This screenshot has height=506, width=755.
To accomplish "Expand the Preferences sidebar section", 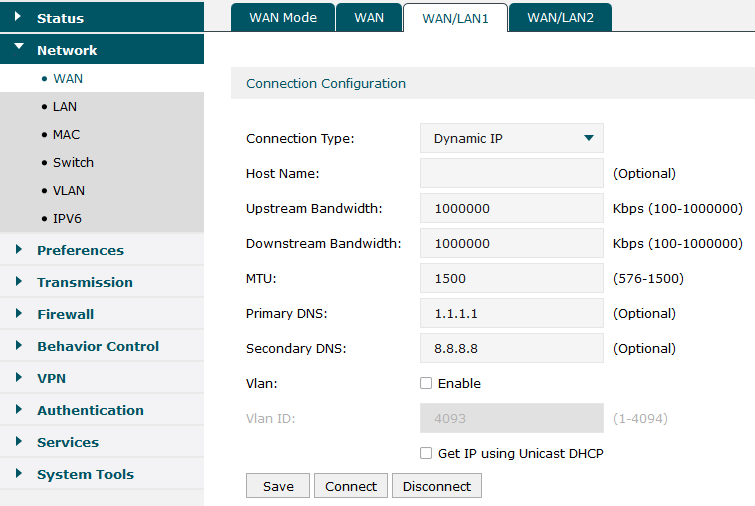I will tap(80, 250).
